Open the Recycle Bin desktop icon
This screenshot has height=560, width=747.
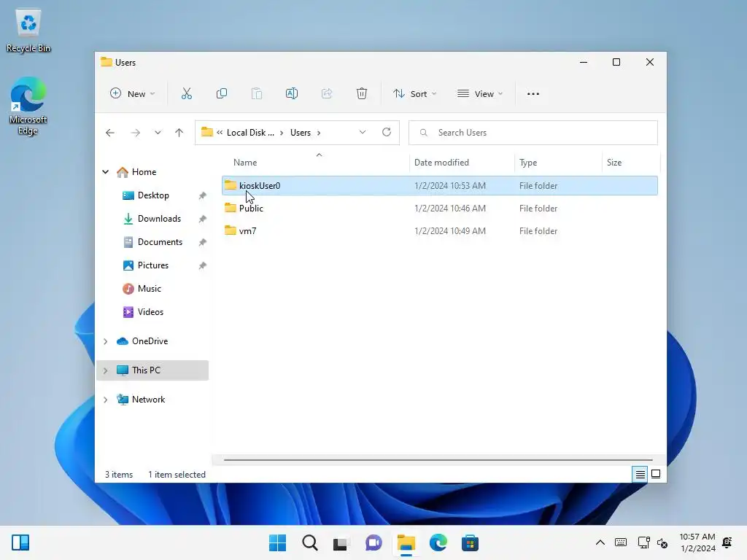coord(28,31)
